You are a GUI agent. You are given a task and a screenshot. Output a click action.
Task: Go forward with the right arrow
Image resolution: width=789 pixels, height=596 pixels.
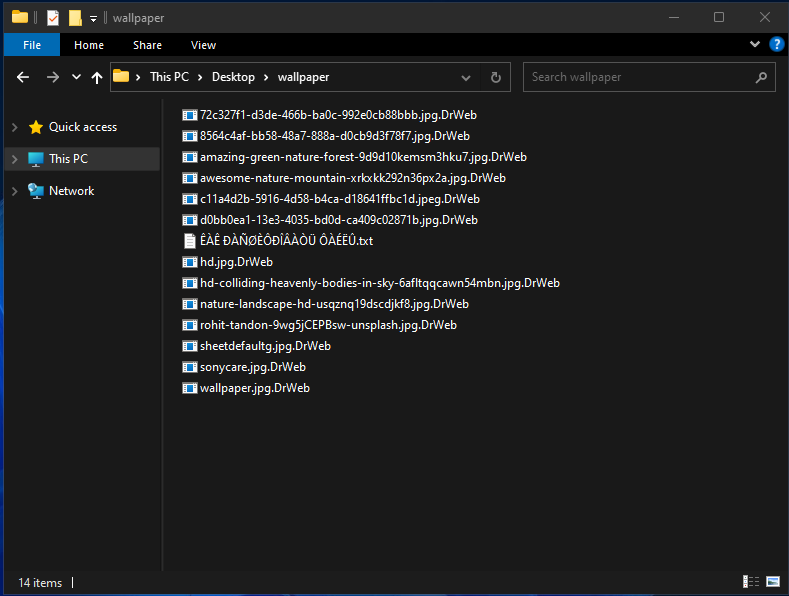tap(52, 77)
